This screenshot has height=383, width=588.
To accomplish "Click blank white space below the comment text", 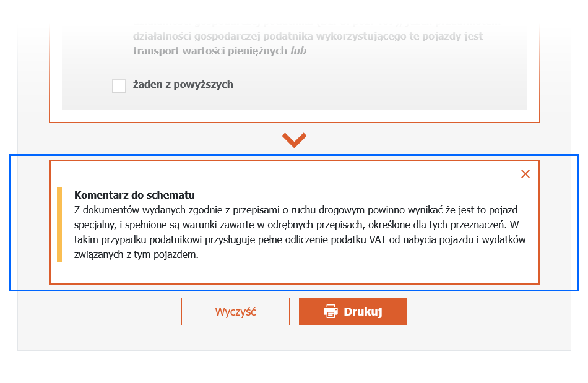I will (295, 272).
